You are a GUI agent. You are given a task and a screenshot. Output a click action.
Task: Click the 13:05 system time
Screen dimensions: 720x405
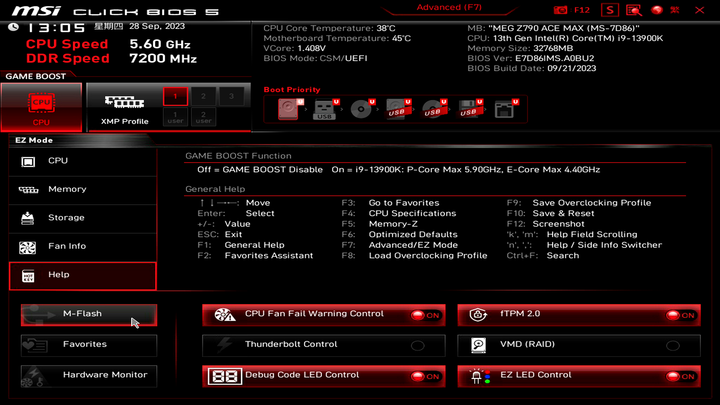coord(56,28)
